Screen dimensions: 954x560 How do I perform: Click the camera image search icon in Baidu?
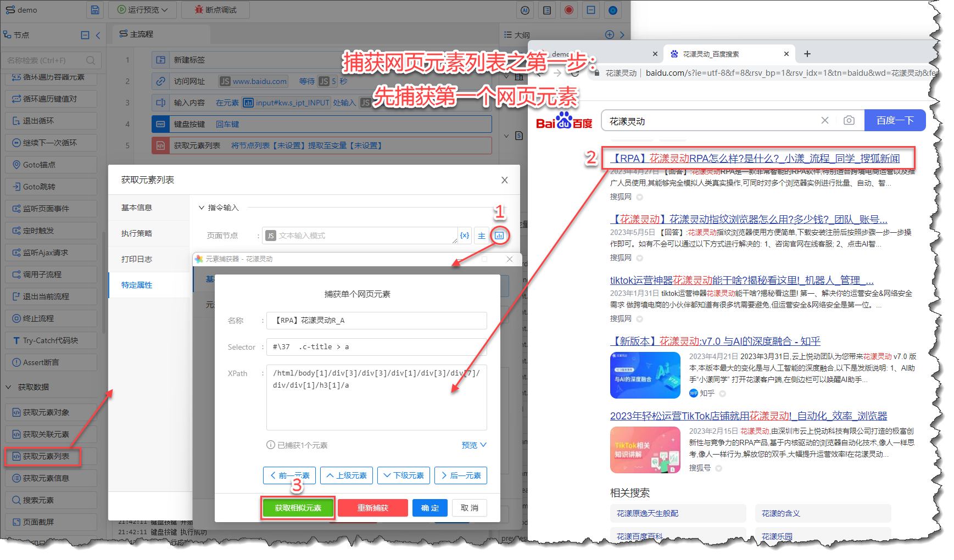tap(849, 120)
